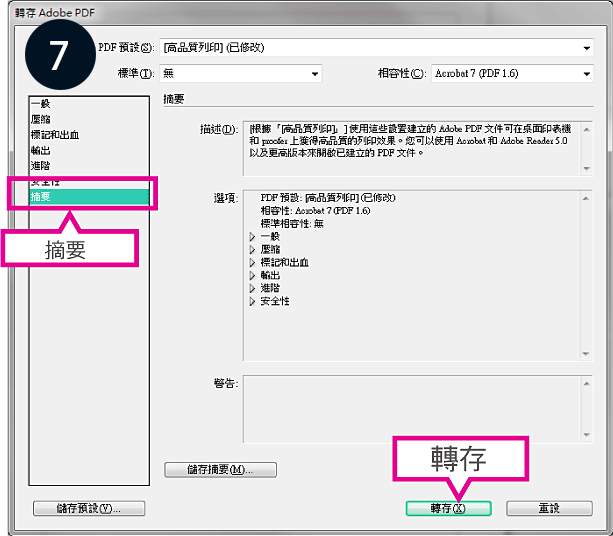The height and width of the screenshot is (536, 613).
Task: Select 進階 in the left category list
Action: coord(89,165)
